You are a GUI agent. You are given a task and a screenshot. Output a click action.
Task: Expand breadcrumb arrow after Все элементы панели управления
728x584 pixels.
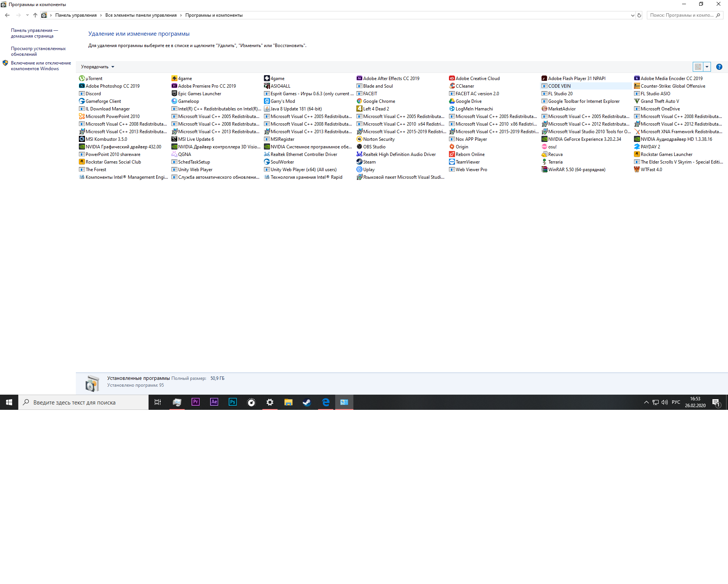click(x=181, y=15)
